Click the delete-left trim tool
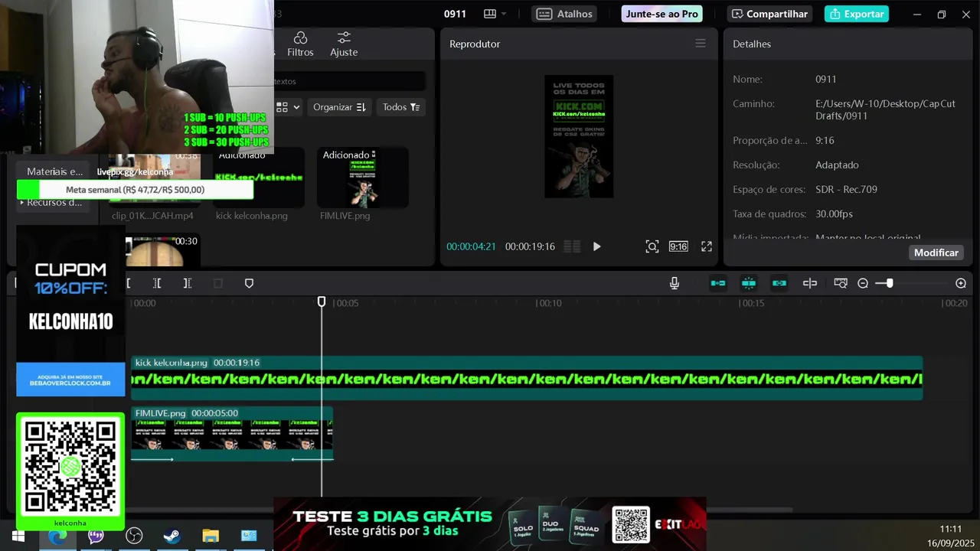The height and width of the screenshot is (551, 980). (157, 283)
